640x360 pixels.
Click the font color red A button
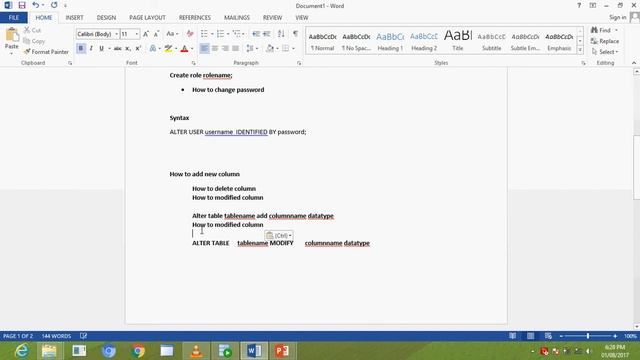click(x=184, y=49)
